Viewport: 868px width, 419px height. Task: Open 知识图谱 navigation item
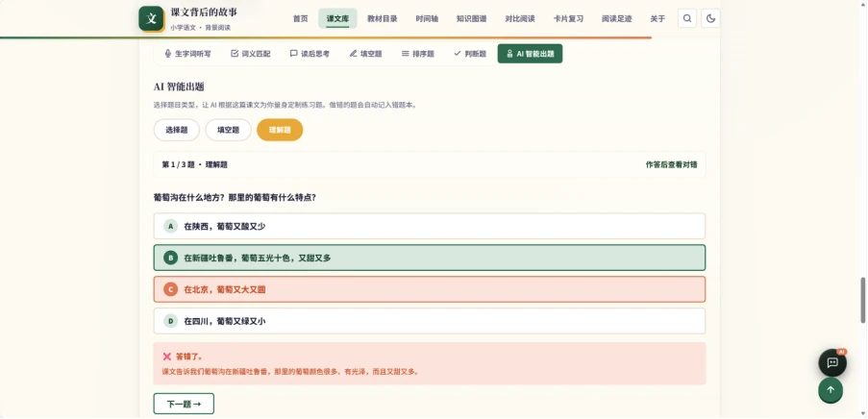472,19
